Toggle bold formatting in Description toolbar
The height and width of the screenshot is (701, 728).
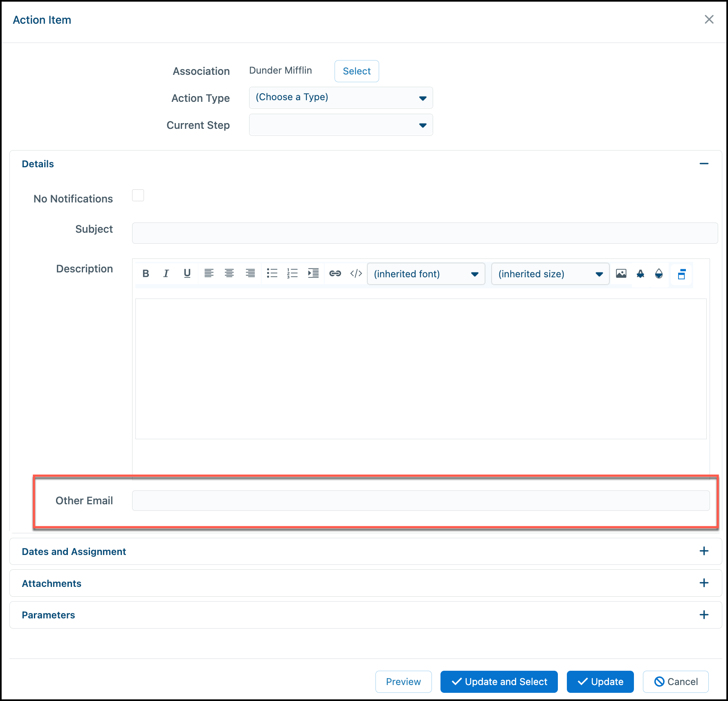click(146, 274)
